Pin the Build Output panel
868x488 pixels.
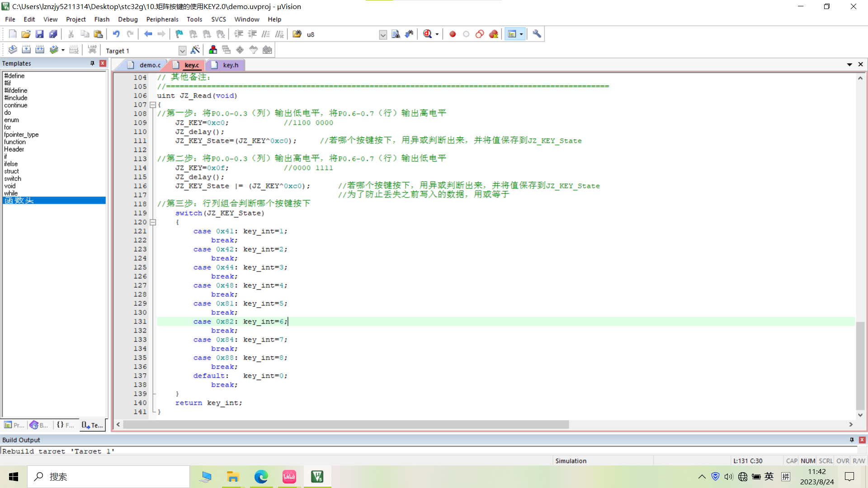pyautogui.click(x=852, y=440)
